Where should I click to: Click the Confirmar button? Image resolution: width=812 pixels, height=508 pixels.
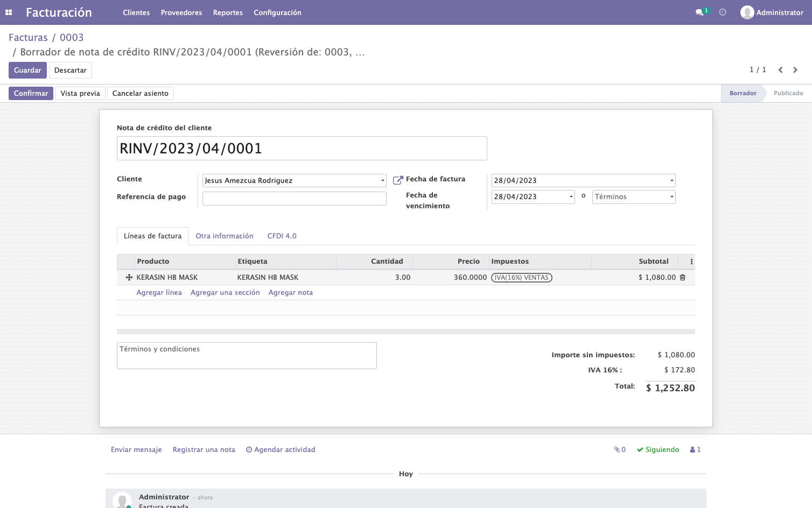click(x=31, y=94)
